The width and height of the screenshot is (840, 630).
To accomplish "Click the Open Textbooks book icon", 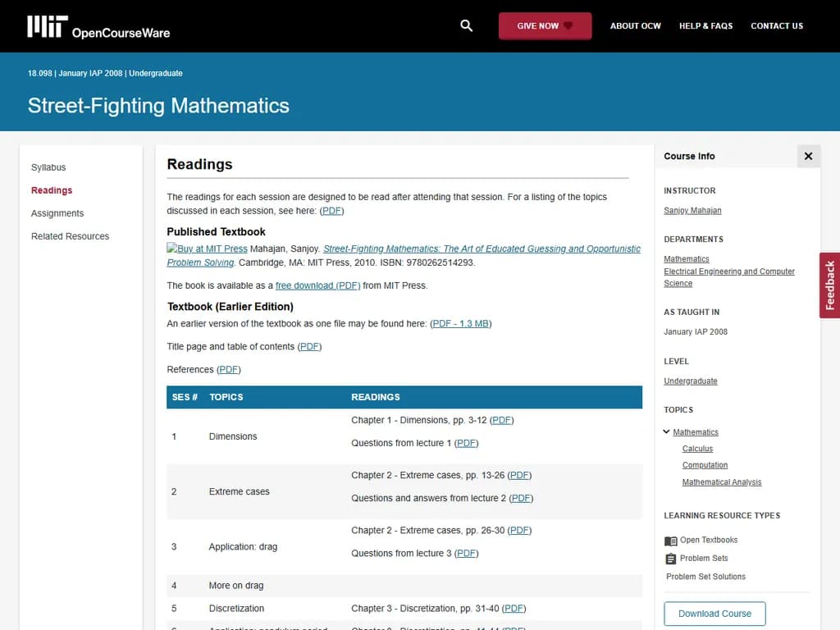I will [669, 540].
